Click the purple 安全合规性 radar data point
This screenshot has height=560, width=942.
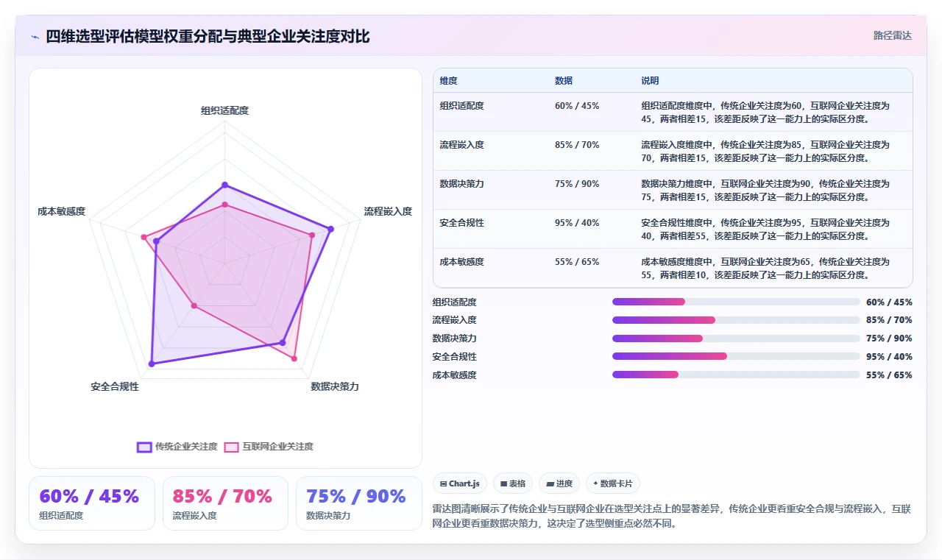pyautogui.click(x=152, y=364)
